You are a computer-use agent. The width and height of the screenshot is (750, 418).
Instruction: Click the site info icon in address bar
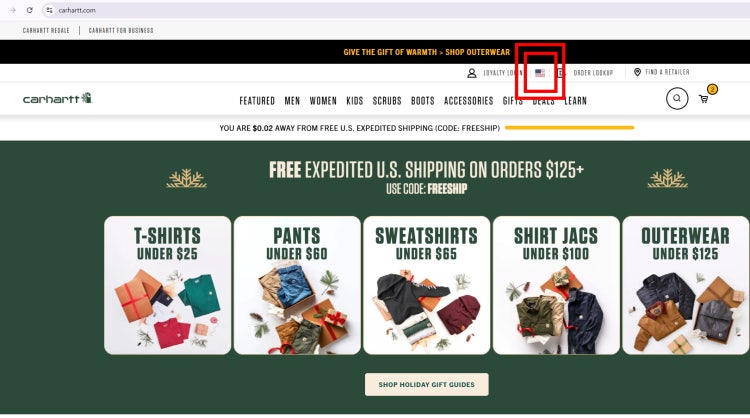click(49, 10)
